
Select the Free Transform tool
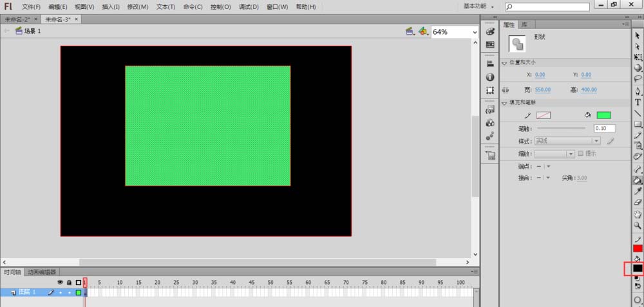(638, 57)
